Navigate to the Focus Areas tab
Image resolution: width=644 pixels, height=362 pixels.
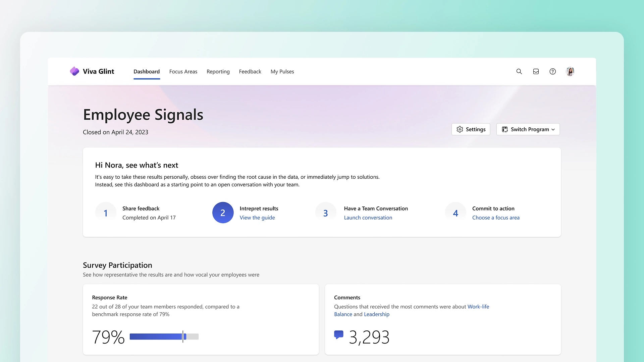pos(183,72)
